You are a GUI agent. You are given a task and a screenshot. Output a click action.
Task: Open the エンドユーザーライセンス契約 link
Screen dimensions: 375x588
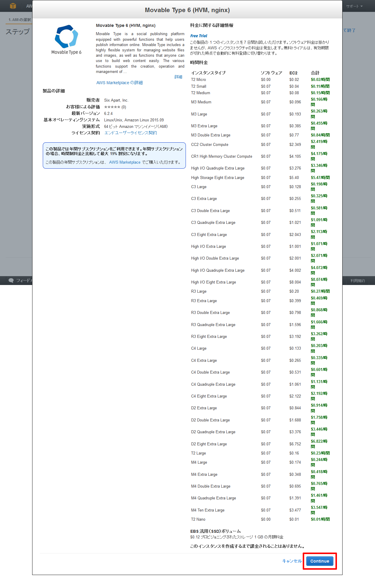point(131,133)
